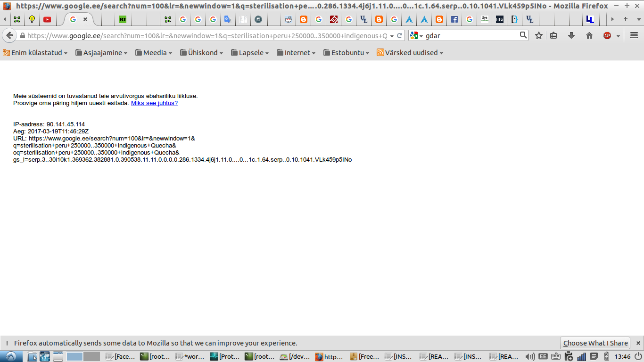Open the volume speaker tray icon
The height and width of the screenshot is (362, 644).
point(530,356)
